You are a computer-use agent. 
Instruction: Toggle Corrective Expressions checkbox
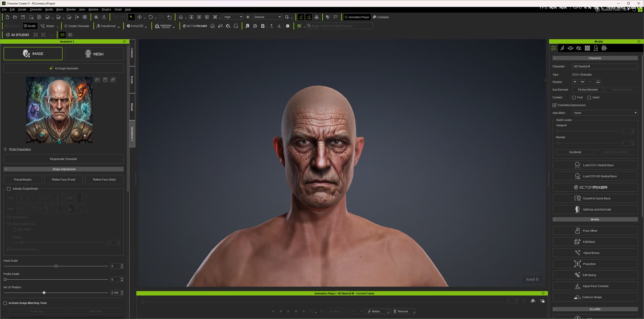coord(554,105)
